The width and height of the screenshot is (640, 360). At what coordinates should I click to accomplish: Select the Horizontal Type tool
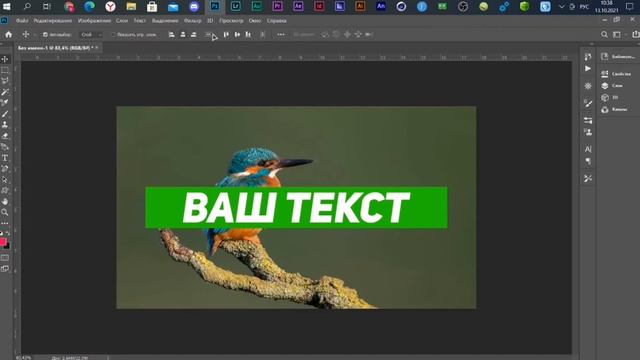[5, 158]
